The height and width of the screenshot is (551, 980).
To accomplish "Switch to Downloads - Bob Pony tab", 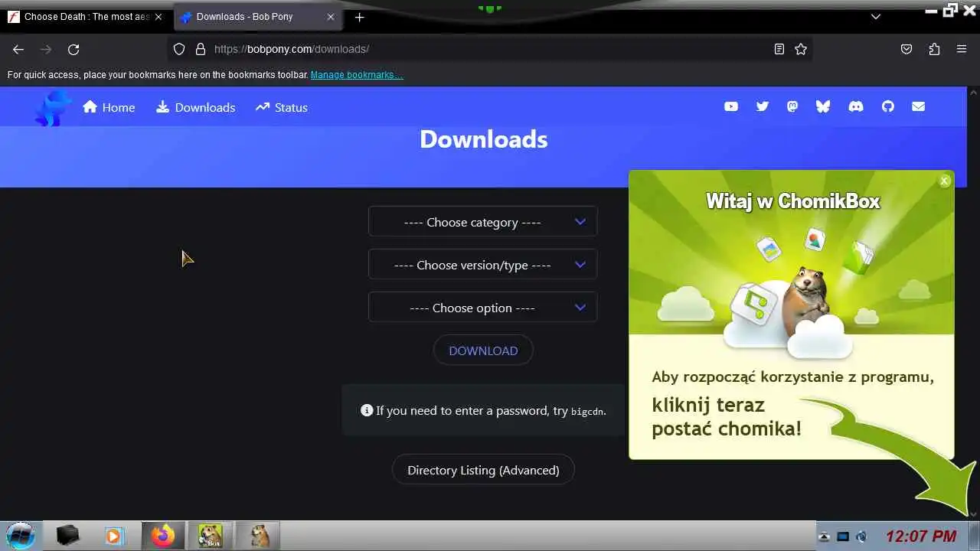I will [x=258, y=17].
